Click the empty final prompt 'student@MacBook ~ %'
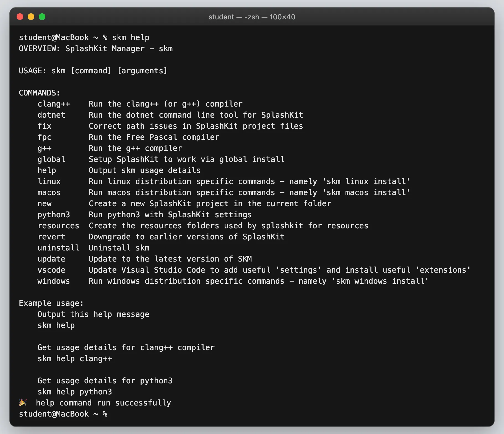 point(63,414)
